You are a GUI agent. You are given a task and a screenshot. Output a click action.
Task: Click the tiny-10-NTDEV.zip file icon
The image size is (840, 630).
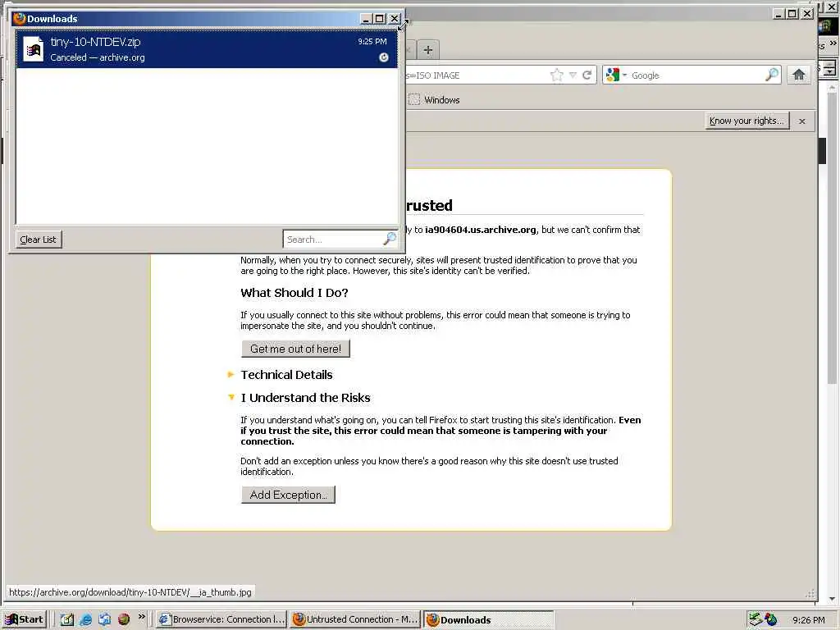pos(33,49)
